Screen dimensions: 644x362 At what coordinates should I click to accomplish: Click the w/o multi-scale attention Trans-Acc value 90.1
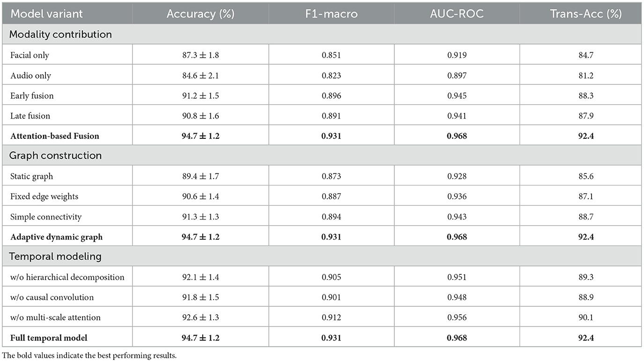(x=581, y=317)
